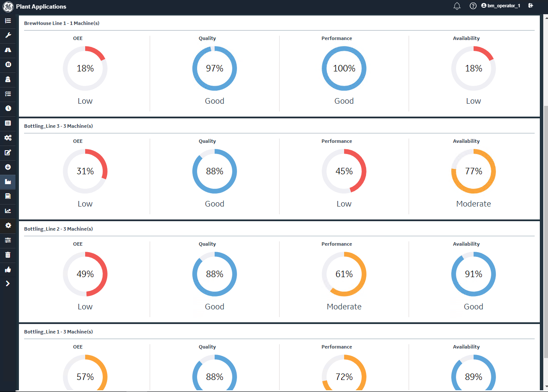Open the trash can sidebar icon

[8, 255]
